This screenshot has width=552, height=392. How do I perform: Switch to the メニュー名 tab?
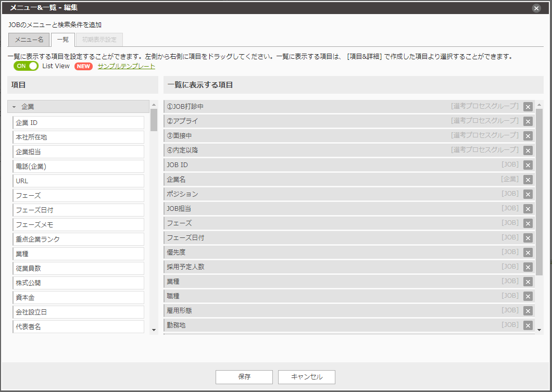tap(29, 39)
